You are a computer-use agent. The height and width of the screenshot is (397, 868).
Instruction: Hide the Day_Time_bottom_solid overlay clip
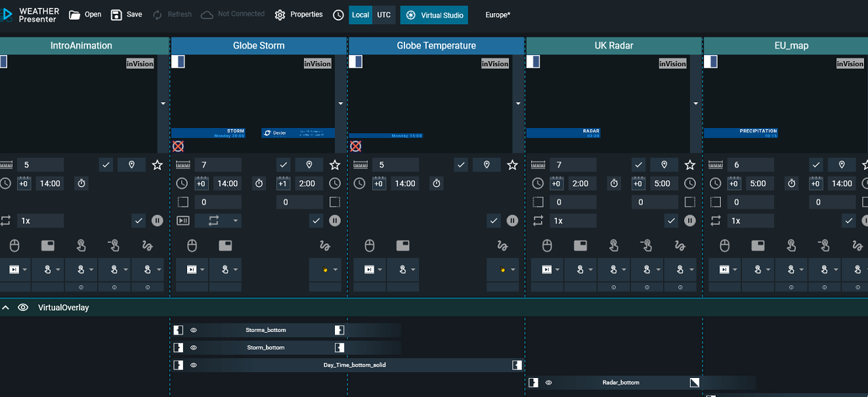(194, 365)
